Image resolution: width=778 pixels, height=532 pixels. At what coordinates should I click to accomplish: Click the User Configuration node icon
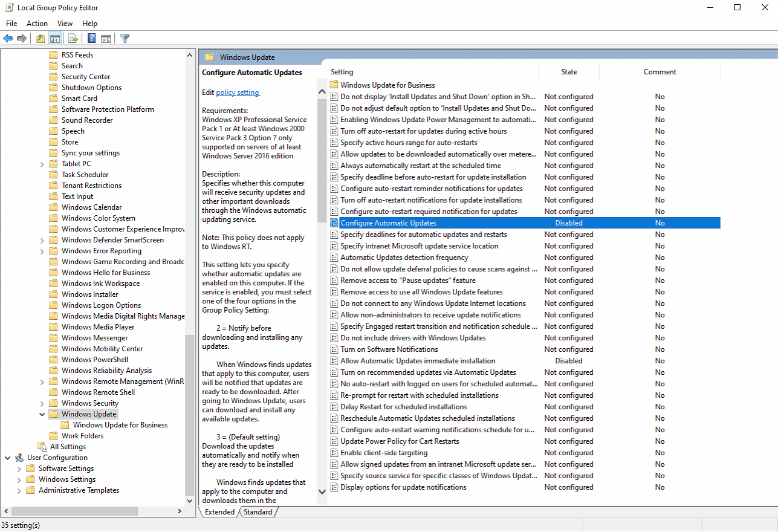(19, 458)
